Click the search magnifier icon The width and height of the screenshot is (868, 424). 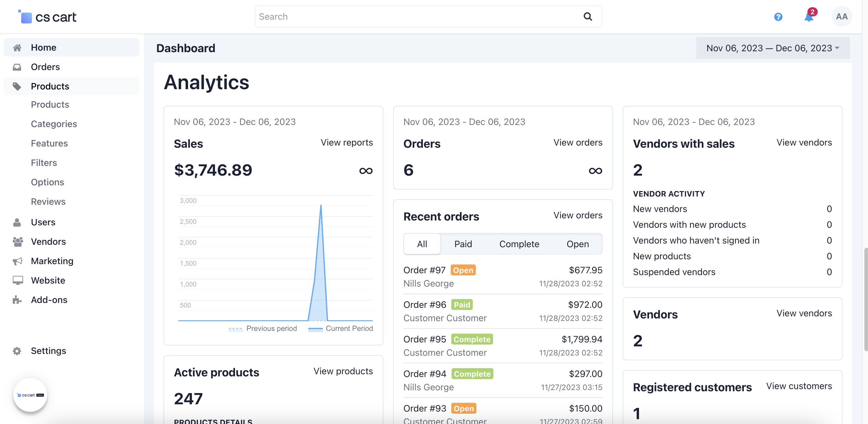(x=587, y=16)
